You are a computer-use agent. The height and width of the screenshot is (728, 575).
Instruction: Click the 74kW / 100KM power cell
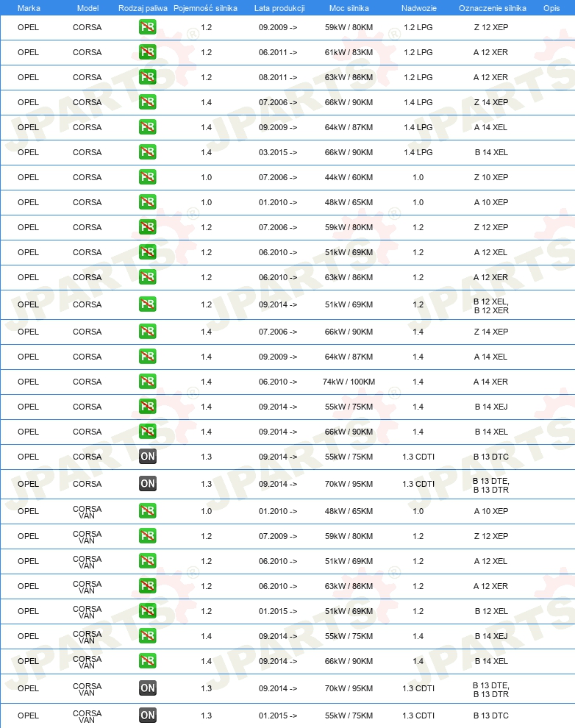coord(349,382)
